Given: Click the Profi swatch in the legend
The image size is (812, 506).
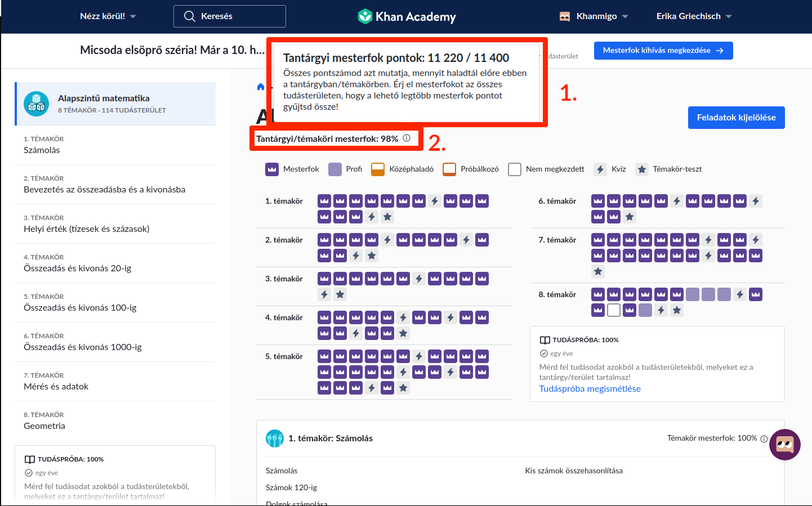Looking at the screenshot, I should pos(335,169).
